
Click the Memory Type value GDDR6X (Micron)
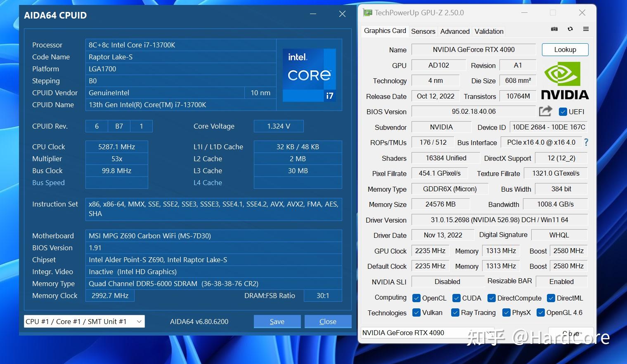point(450,189)
